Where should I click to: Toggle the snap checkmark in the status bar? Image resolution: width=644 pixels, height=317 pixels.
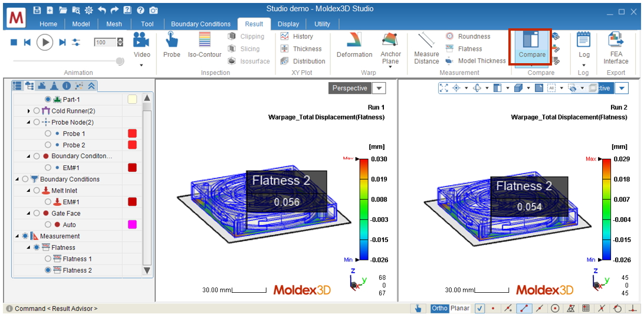coord(479,308)
